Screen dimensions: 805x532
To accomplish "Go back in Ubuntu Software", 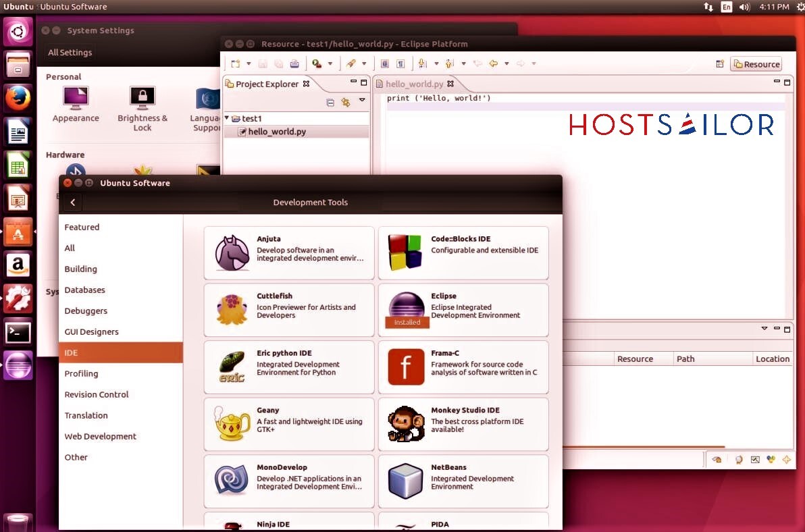I will 72,202.
